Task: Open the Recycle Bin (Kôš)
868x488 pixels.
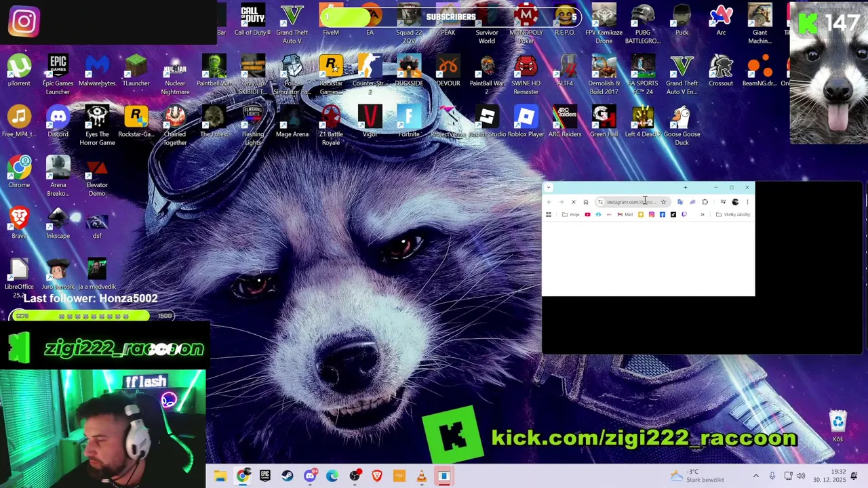Action: point(838,426)
